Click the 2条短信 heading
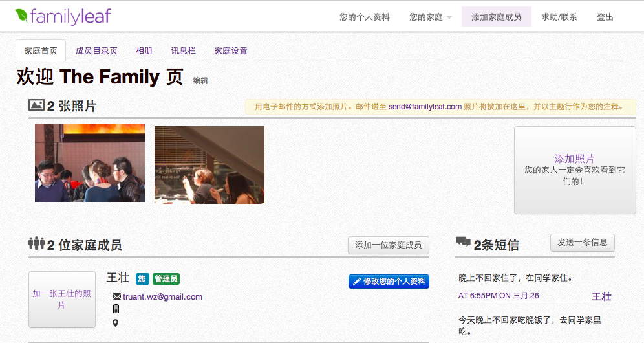Viewport: 644px width, 343px height. click(497, 245)
